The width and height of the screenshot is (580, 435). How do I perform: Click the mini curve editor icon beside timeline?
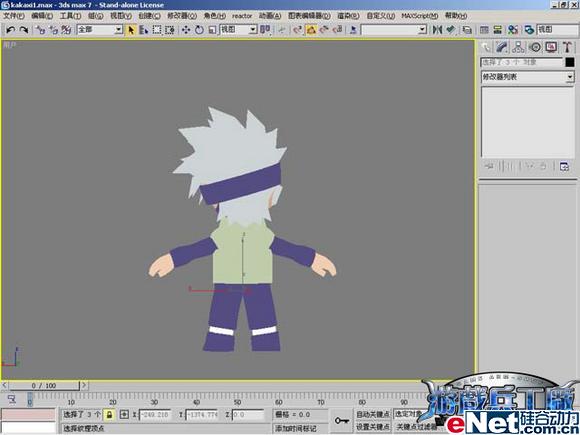coord(12,399)
